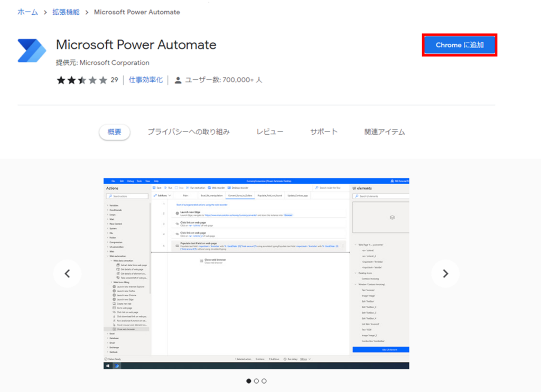The width and height of the screenshot is (541, 392).
Task: Click blue Add UI element button in preview
Action: tap(381, 350)
